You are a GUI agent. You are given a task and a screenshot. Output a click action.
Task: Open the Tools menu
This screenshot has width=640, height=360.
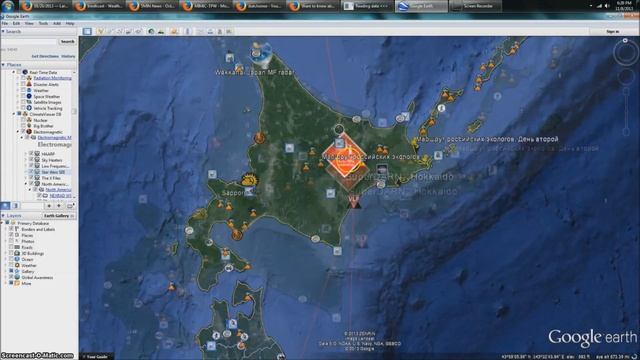tap(43, 24)
